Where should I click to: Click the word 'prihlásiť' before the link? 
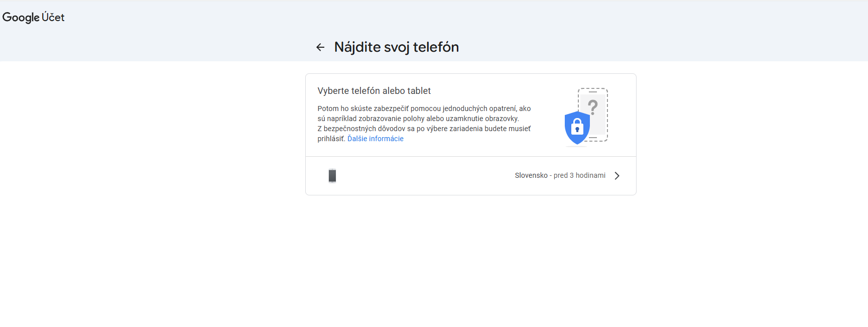331,139
